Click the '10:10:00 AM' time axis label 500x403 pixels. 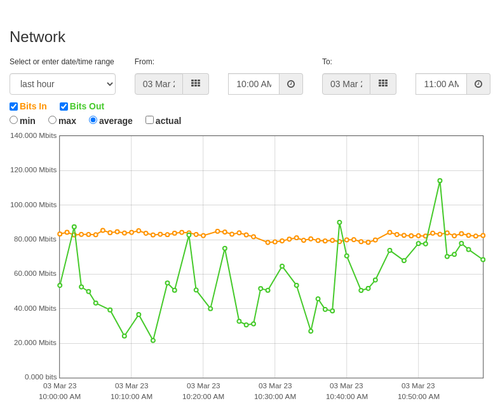tap(131, 397)
